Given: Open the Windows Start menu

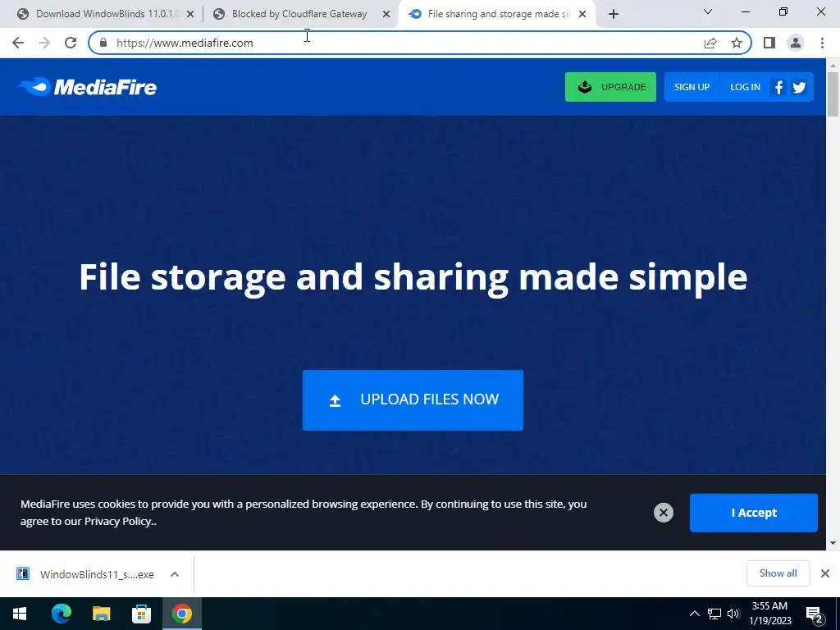Looking at the screenshot, I should (x=20, y=614).
